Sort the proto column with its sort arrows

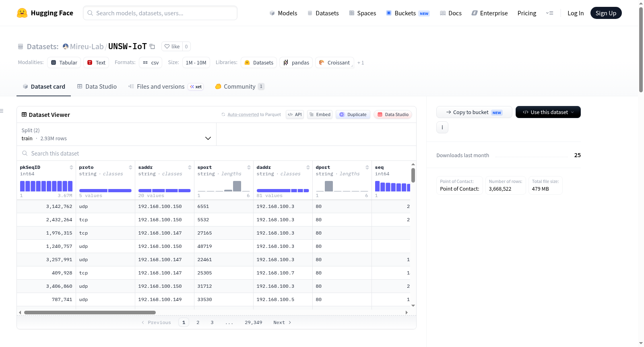coord(130,167)
